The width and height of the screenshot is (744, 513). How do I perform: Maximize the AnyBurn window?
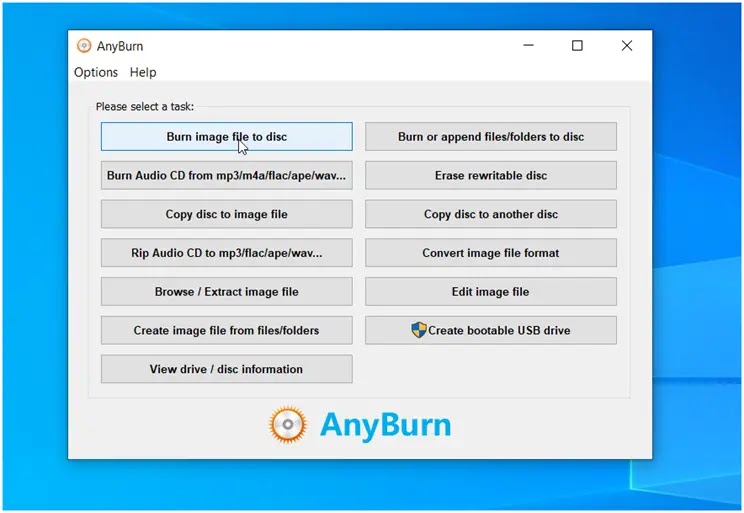[577, 46]
